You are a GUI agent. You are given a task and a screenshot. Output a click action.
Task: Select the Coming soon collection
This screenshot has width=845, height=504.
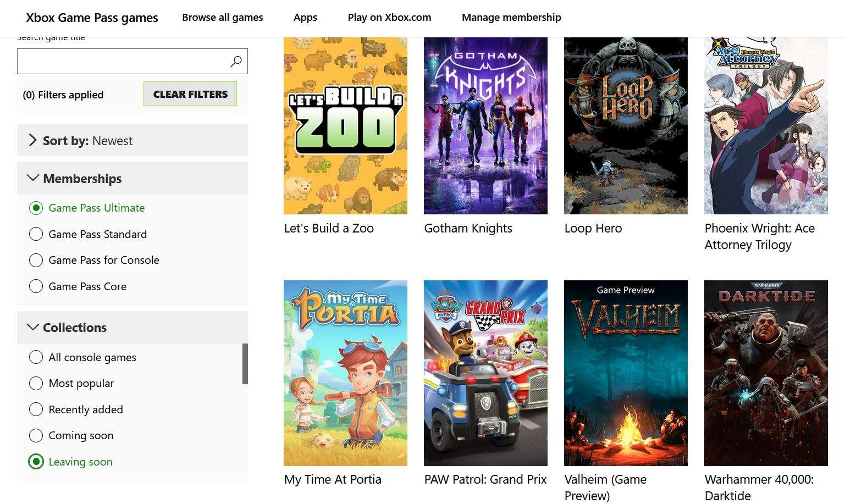coord(36,435)
